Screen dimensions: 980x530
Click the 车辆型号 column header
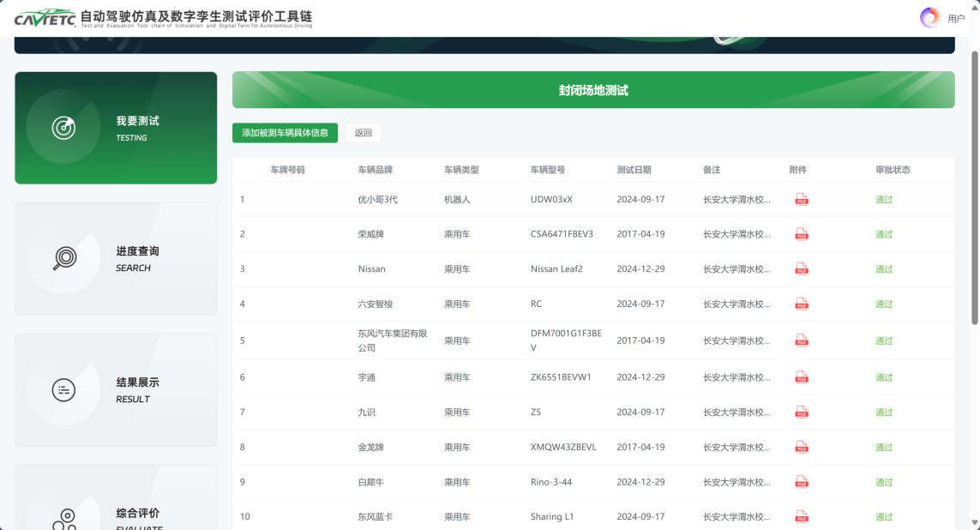click(548, 170)
